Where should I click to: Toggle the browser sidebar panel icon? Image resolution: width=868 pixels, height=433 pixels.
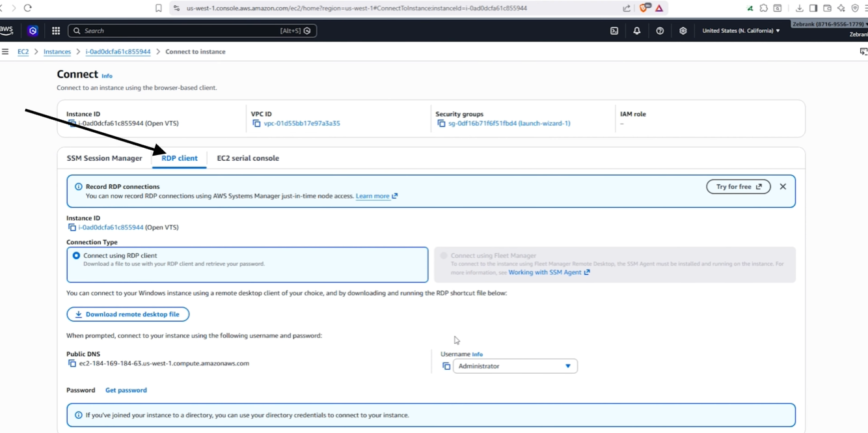tap(813, 8)
